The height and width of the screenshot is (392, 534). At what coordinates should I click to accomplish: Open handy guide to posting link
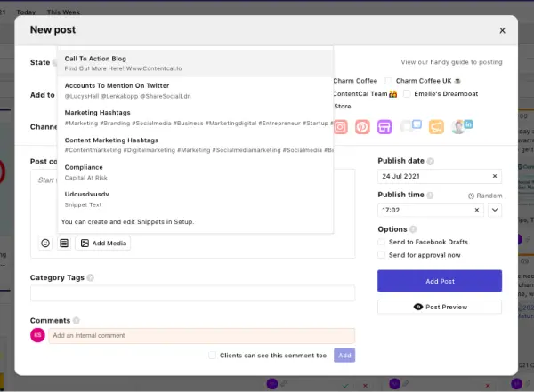[451, 62]
